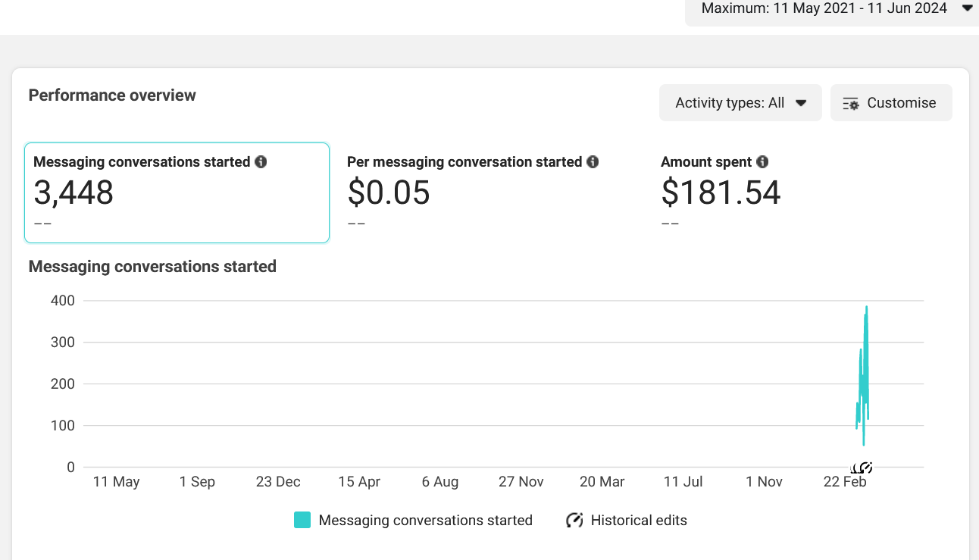Select the Messaging conversations started metric card

coord(177,192)
